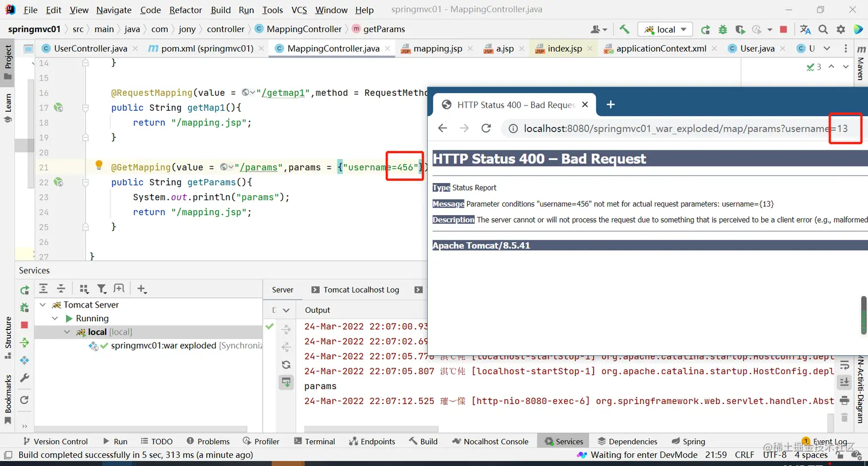The image size is (868, 466).
Task: Toggle the Bookmarks tool window on the left stripe
Action: (x=8, y=399)
